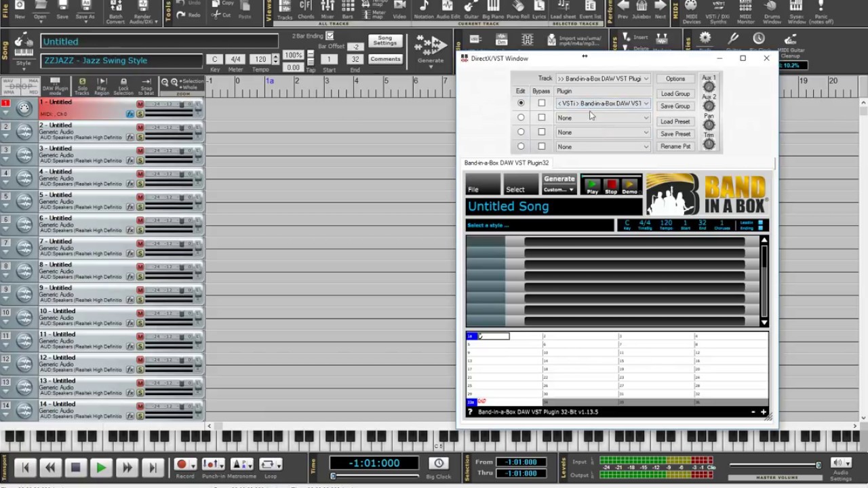Open the Select menu in VST plugin

point(521,184)
